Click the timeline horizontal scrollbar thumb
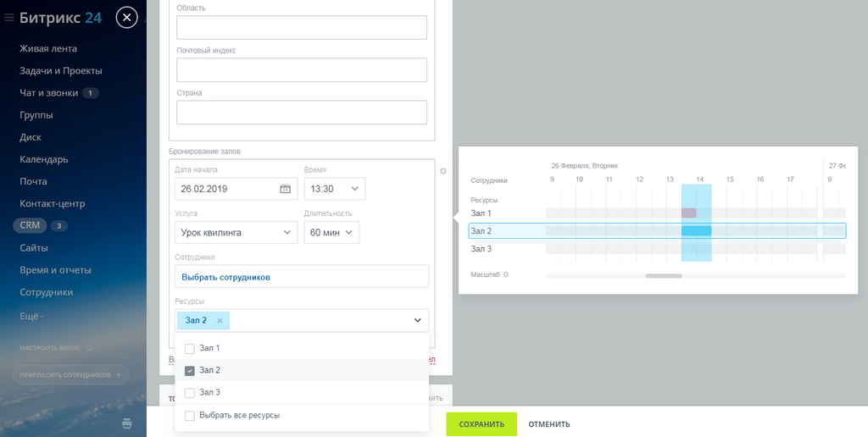Screen dimensions: 868x437 click(664, 275)
